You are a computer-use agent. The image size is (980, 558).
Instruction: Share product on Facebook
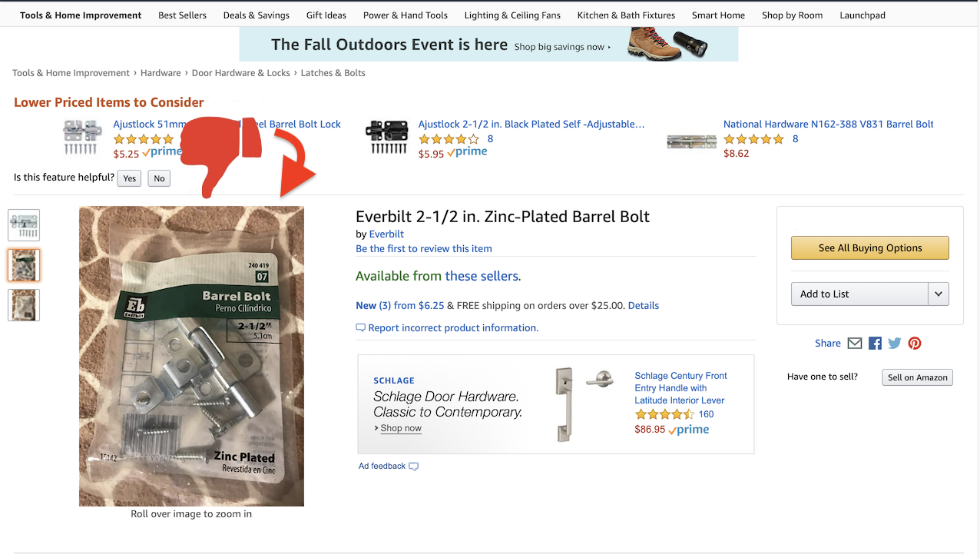coord(875,344)
